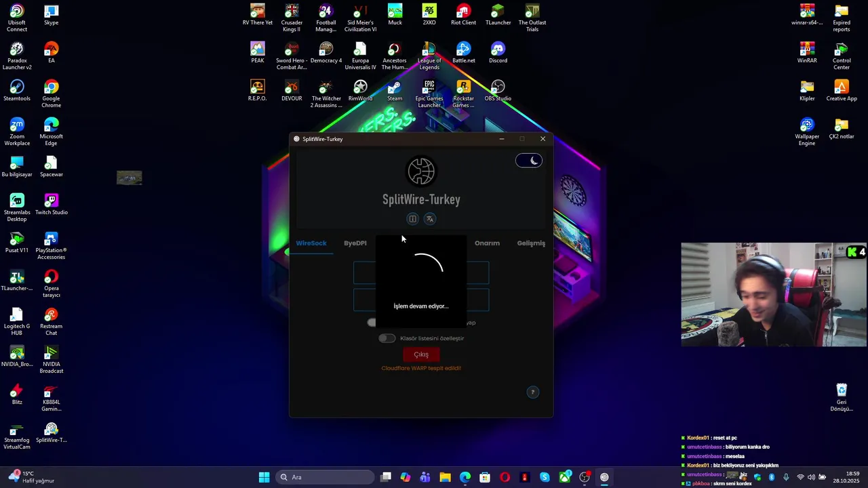Select CK2 notlar folder
Image resolution: width=868 pixels, height=488 pixels.
(x=842, y=129)
